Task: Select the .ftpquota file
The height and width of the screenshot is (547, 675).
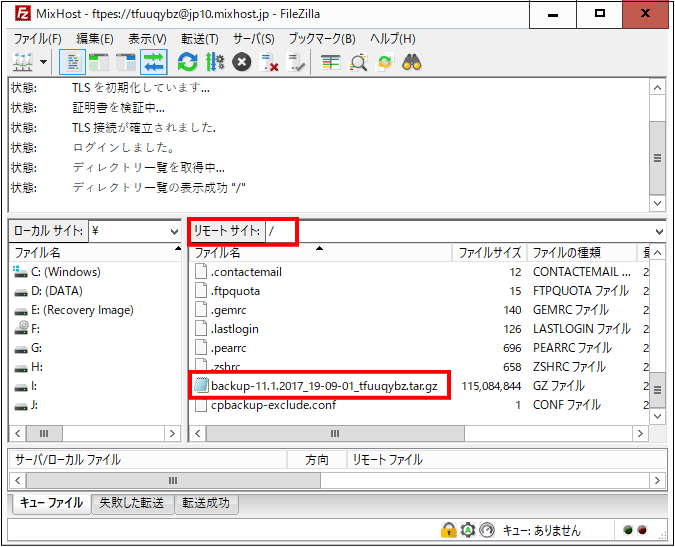Action: click(228, 291)
